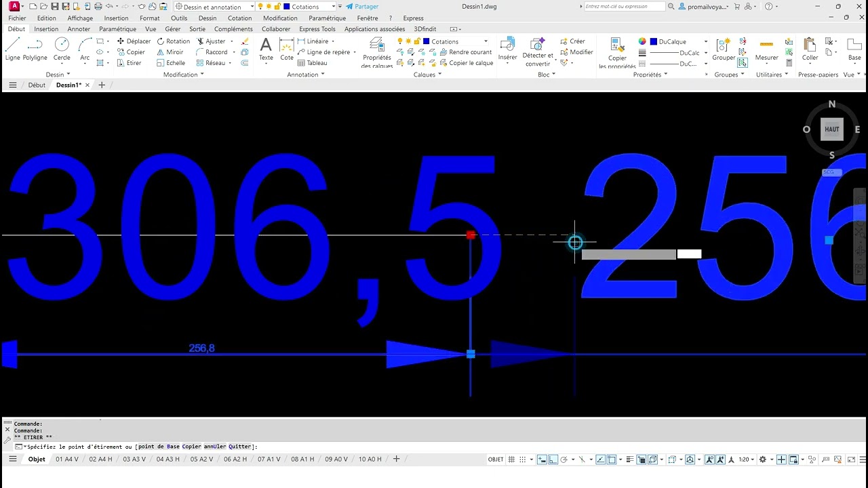868x488 pixels.
Task: Select the Raccord fillet tool
Action: click(x=212, y=52)
